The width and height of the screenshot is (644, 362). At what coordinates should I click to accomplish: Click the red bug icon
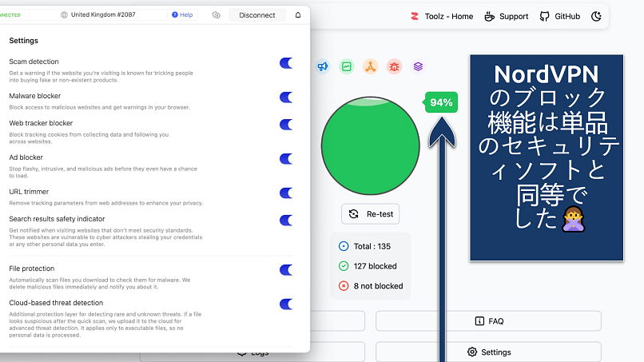394,66
